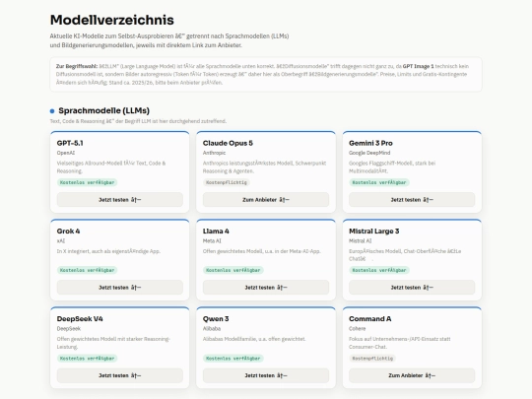
Task: Click the GPT-5.1 'Jetzt testen' button
Action: click(120, 199)
